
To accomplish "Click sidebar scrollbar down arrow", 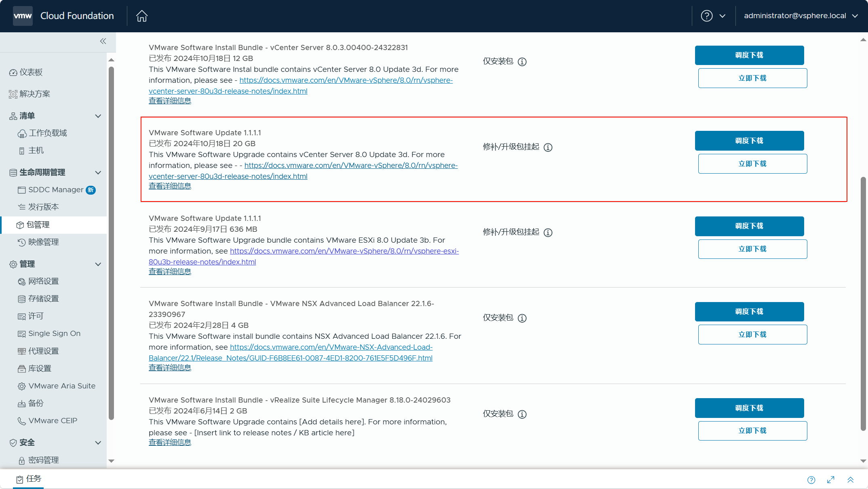I will [111, 461].
